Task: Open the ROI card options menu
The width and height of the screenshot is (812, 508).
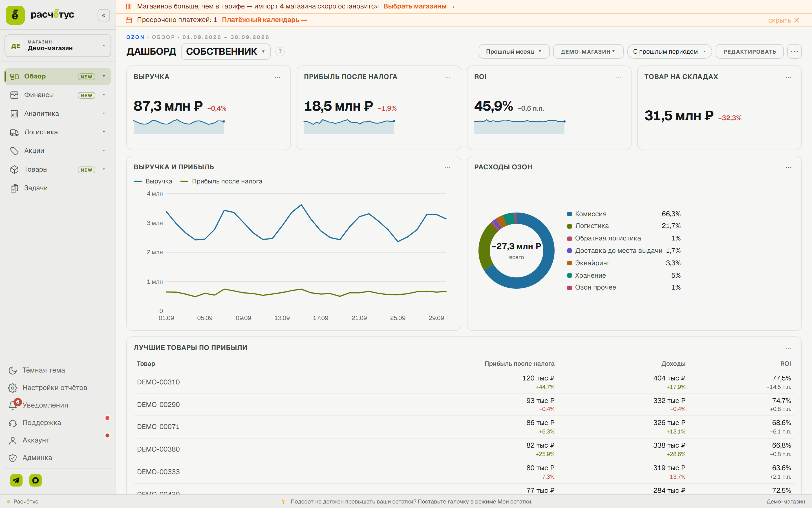Action: click(x=618, y=77)
